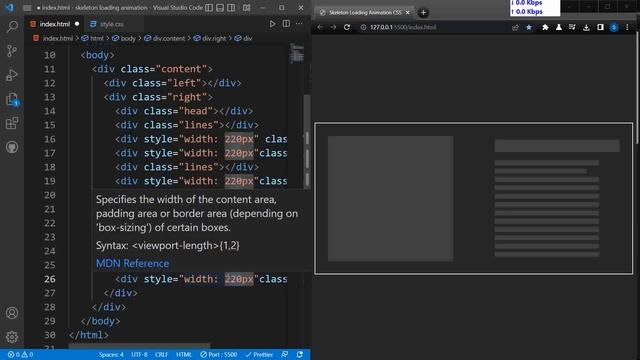Viewport: 640px width, 360px height.
Task: Stop Live Server on Port : 5500
Action: click(x=218, y=355)
